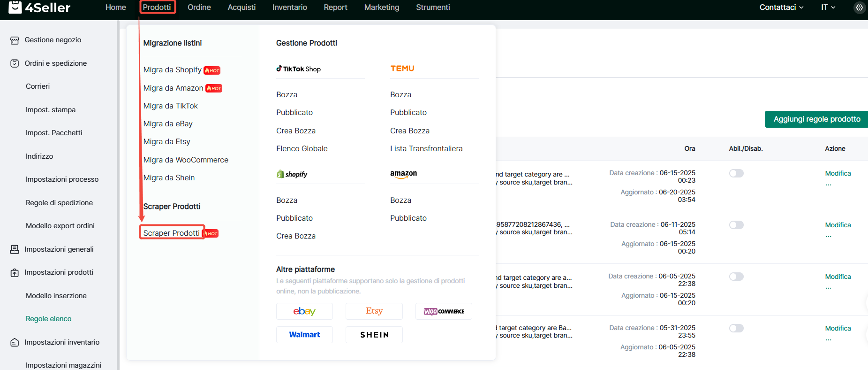
Task: Open the Strumenti menu
Action: click(x=433, y=8)
